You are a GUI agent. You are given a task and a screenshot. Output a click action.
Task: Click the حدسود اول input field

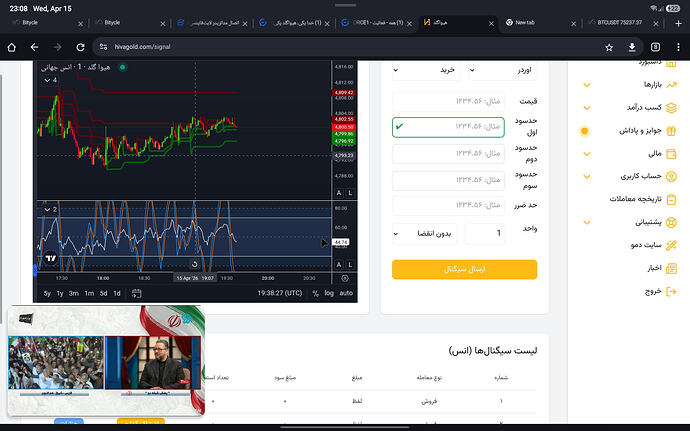[448, 127]
